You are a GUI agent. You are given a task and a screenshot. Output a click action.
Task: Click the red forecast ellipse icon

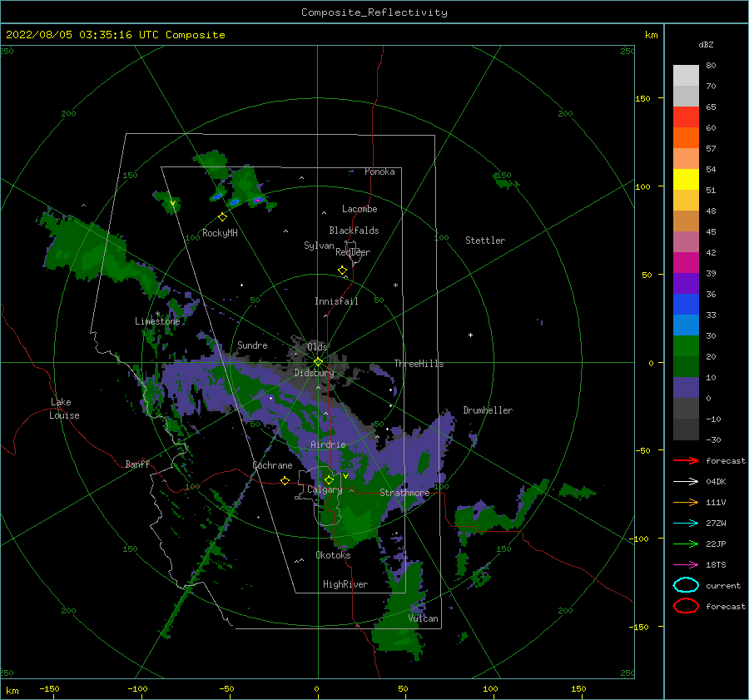(x=686, y=606)
